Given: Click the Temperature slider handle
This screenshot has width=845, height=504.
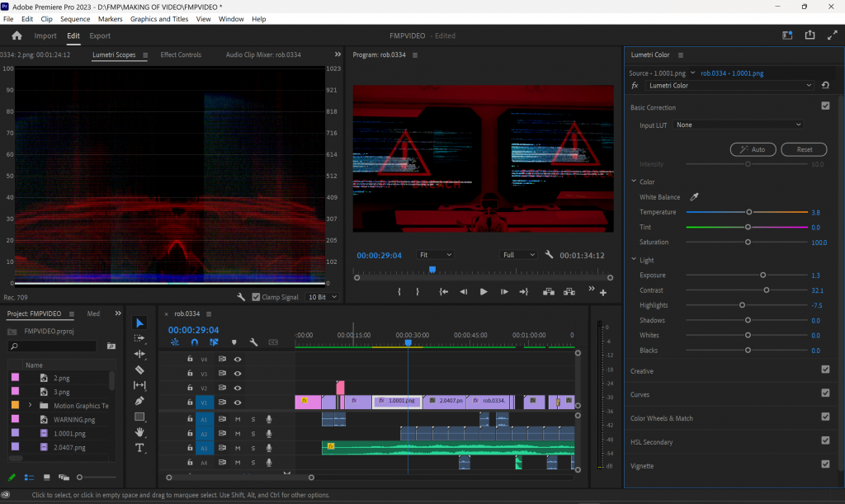Looking at the screenshot, I should [748, 212].
